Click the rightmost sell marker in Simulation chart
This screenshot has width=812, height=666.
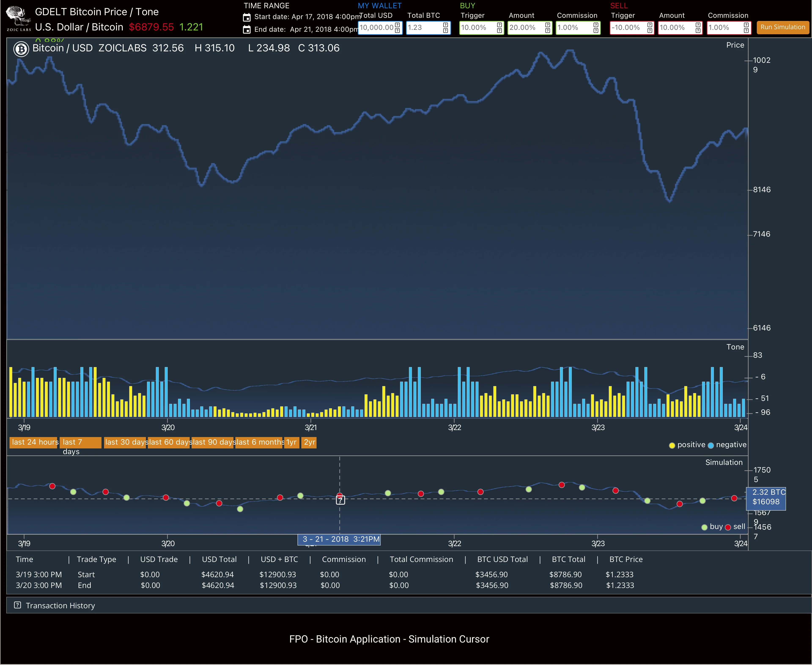point(734,498)
